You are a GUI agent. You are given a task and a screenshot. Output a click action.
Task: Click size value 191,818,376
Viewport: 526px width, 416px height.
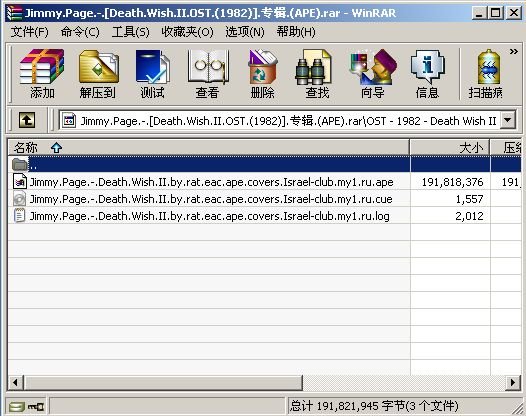coord(452,182)
